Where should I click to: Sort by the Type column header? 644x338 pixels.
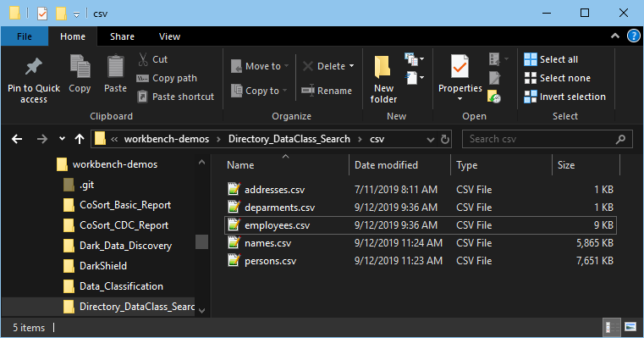pos(501,165)
